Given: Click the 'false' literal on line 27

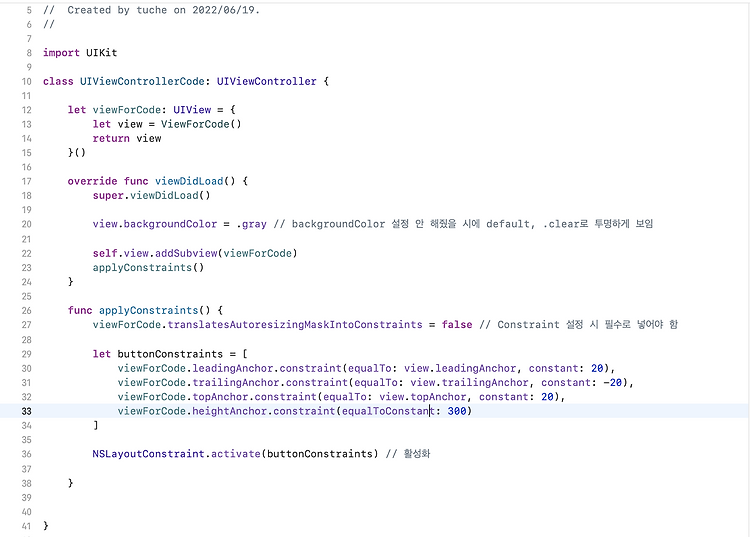Looking at the screenshot, I should [457, 325].
